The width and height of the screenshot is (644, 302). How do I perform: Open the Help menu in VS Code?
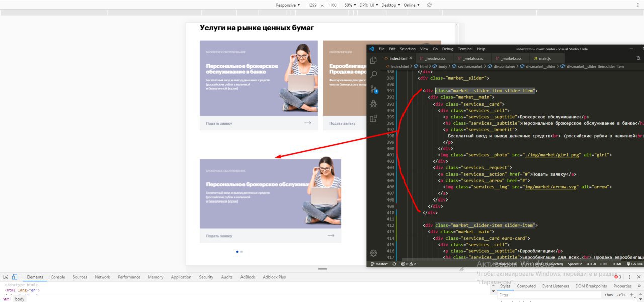coord(481,49)
